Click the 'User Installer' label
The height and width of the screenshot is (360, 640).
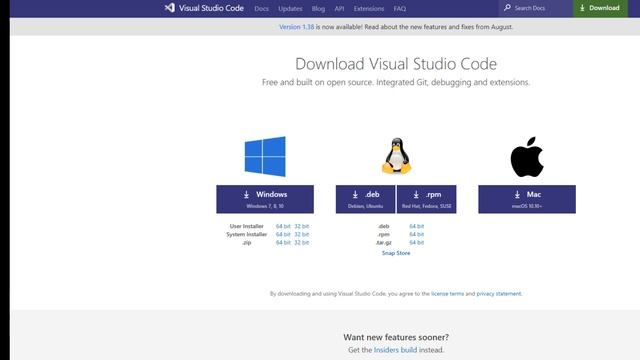pos(247,226)
